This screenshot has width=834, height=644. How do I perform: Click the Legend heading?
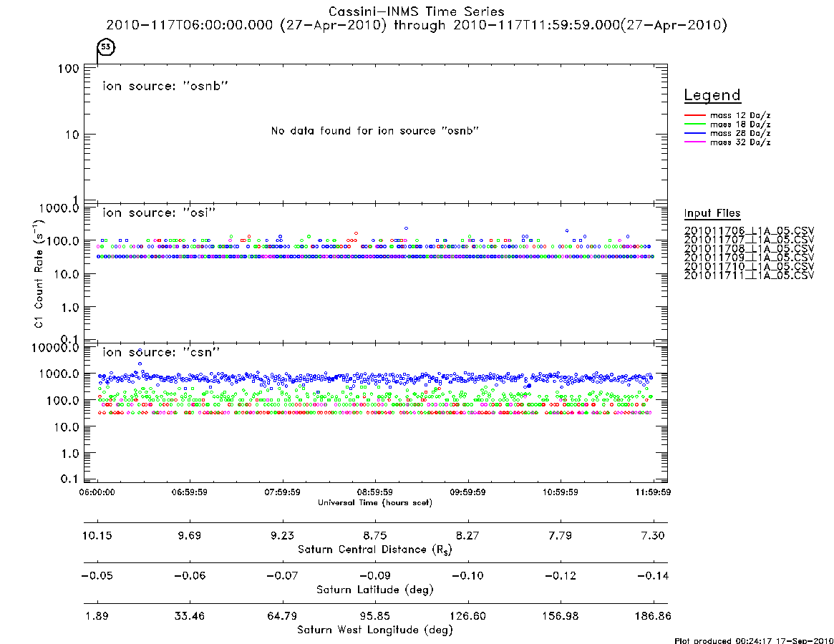(712, 95)
